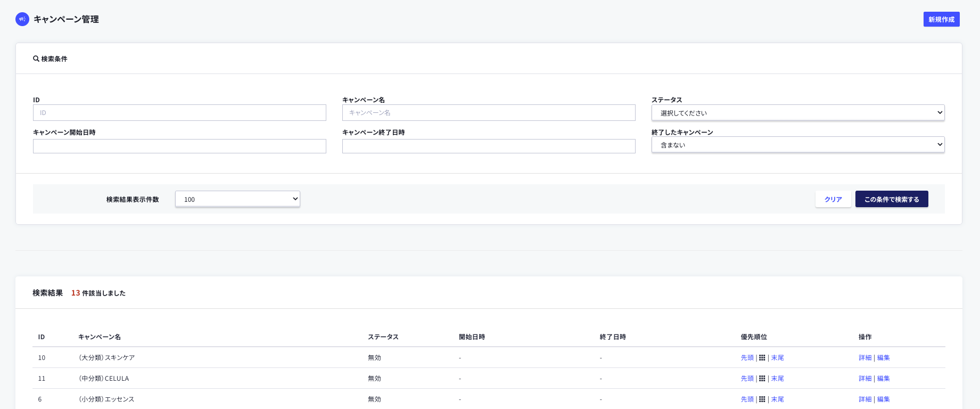The image size is (980, 409).
Task: Click 編集 for エッセンス row
Action: pos(883,399)
